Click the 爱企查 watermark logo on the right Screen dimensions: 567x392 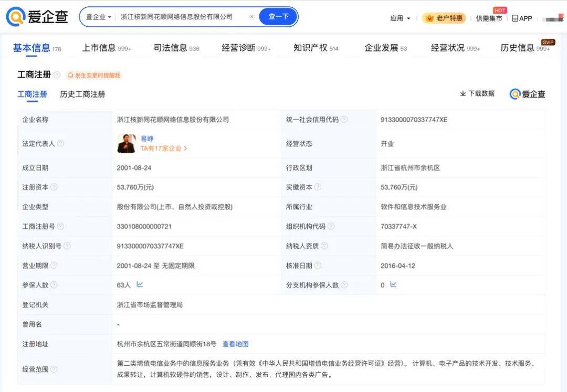pos(527,94)
